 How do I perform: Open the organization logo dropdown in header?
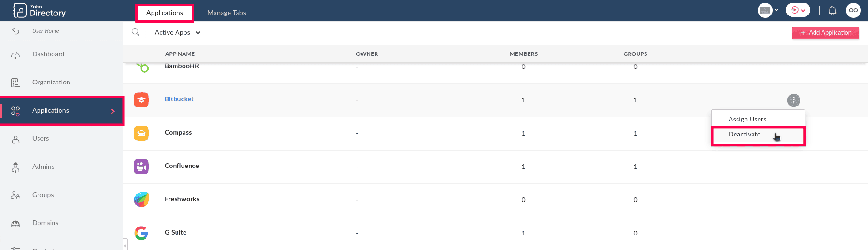click(768, 10)
